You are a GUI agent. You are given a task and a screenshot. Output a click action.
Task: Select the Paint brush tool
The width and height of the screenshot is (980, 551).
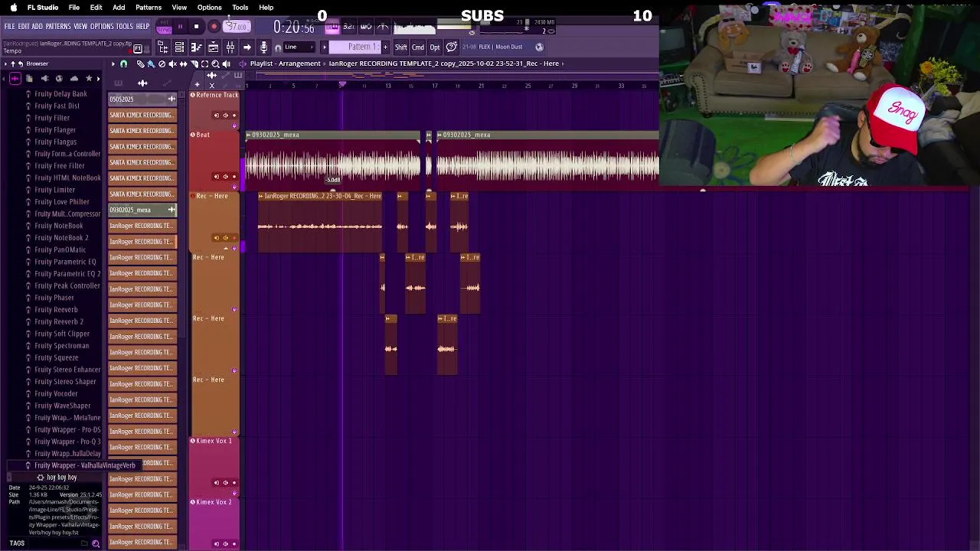(x=151, y=64)
